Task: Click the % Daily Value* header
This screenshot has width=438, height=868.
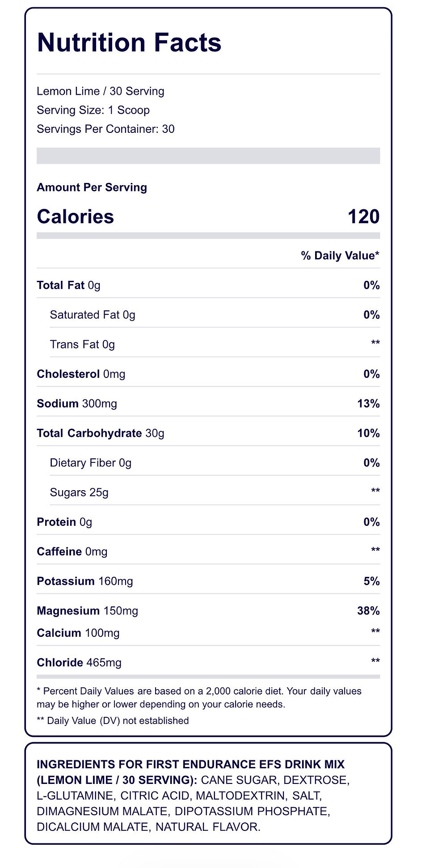Action: (340, 255)
